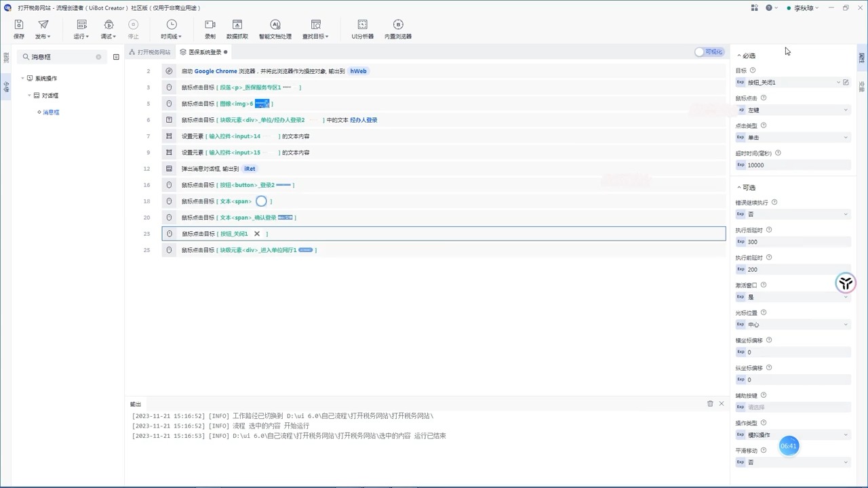Click the 运行 run icon

tap(81, 24)
